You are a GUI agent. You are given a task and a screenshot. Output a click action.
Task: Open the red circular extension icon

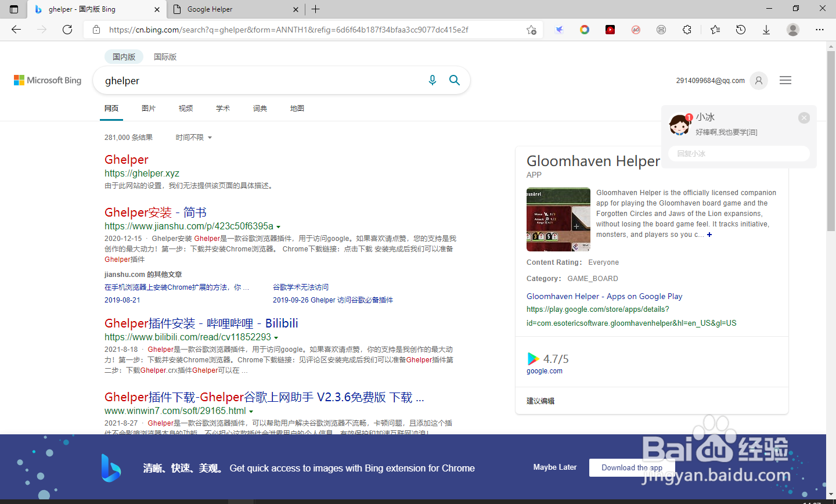(x=636, y=30)
